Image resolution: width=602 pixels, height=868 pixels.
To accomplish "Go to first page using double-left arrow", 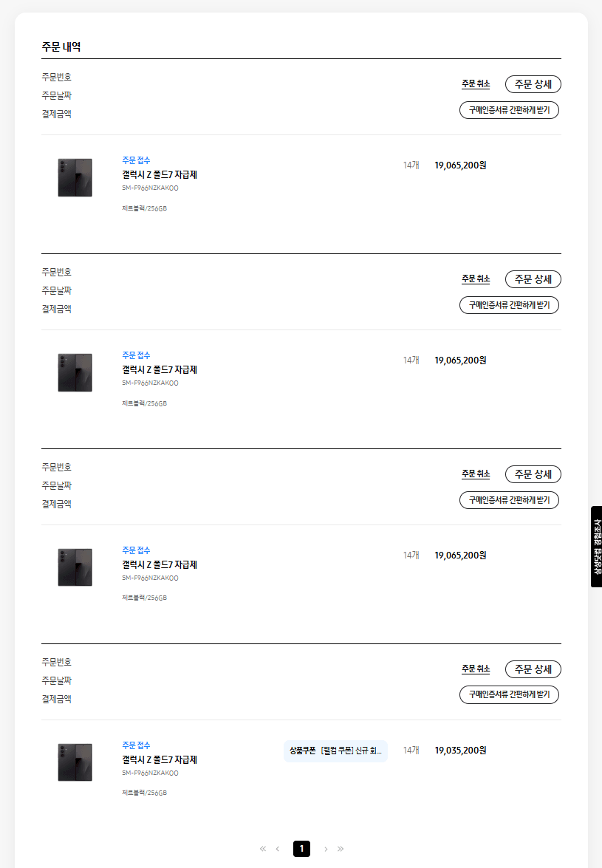I will click(263, 849).
